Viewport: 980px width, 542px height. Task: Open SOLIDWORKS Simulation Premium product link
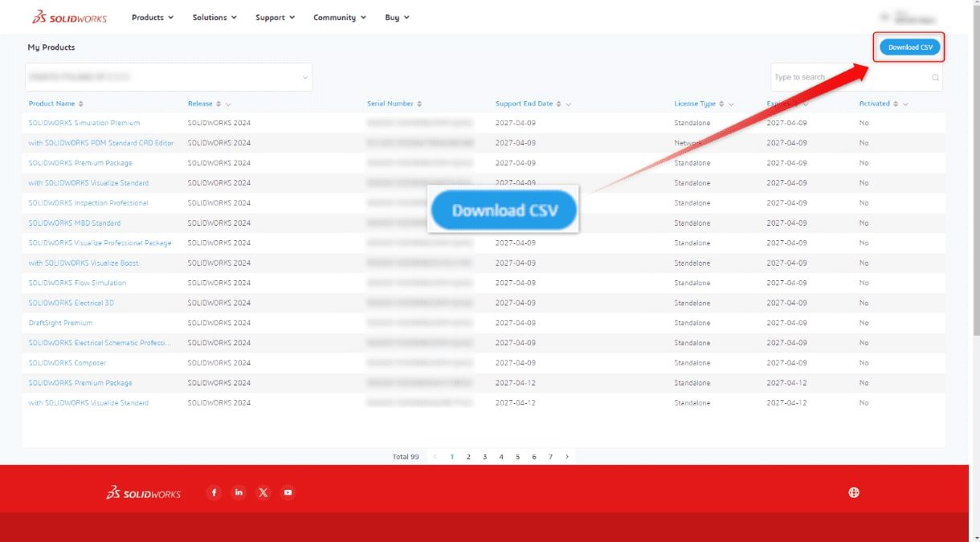(x=84, y=123)
